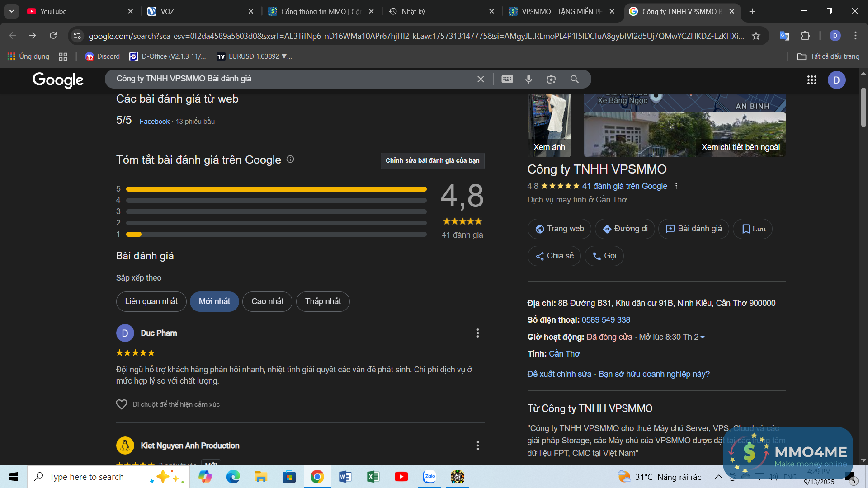Like Duc Pham's review with heart icon

pos(122,404)
